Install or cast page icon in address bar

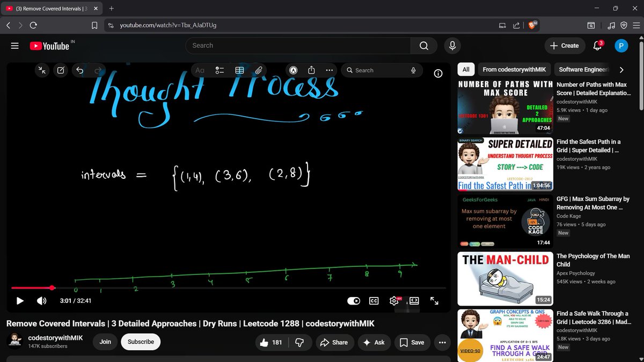click(x=502, y=25)
